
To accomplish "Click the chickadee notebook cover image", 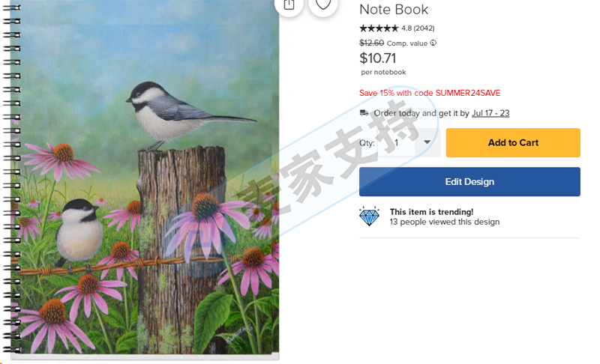I will [x=150, y=180].
